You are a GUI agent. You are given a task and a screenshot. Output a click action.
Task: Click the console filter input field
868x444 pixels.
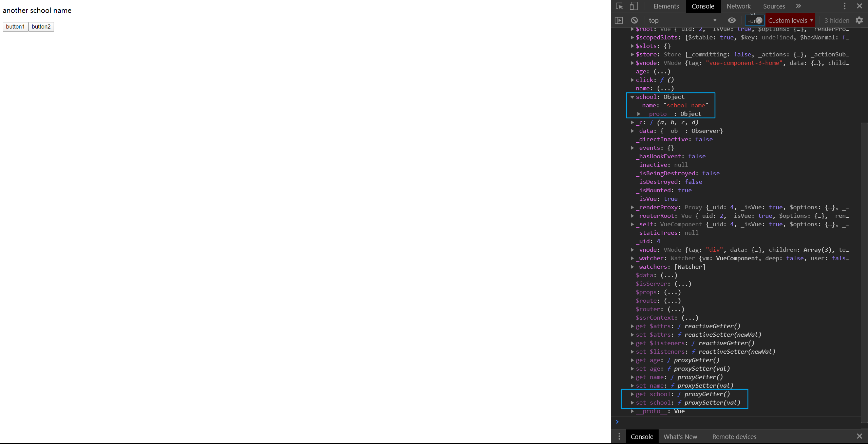point(750,20)
